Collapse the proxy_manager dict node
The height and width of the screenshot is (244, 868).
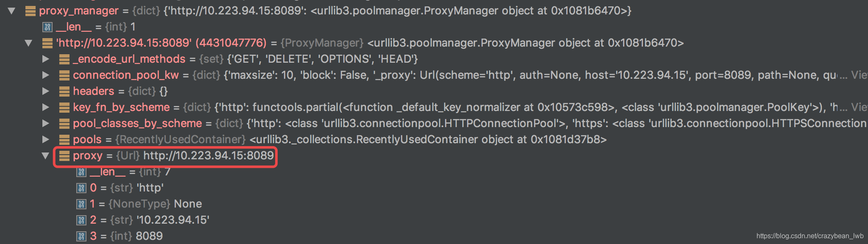[x=12, y=11]
